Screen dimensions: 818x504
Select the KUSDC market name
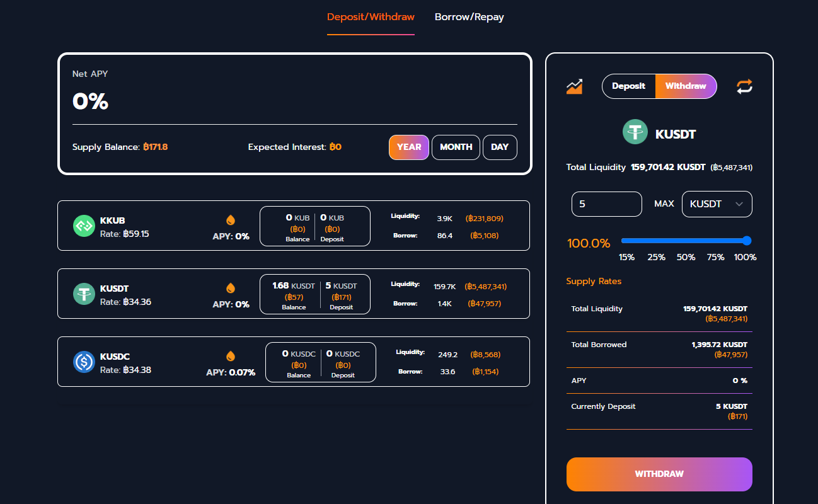pos(115,357)
